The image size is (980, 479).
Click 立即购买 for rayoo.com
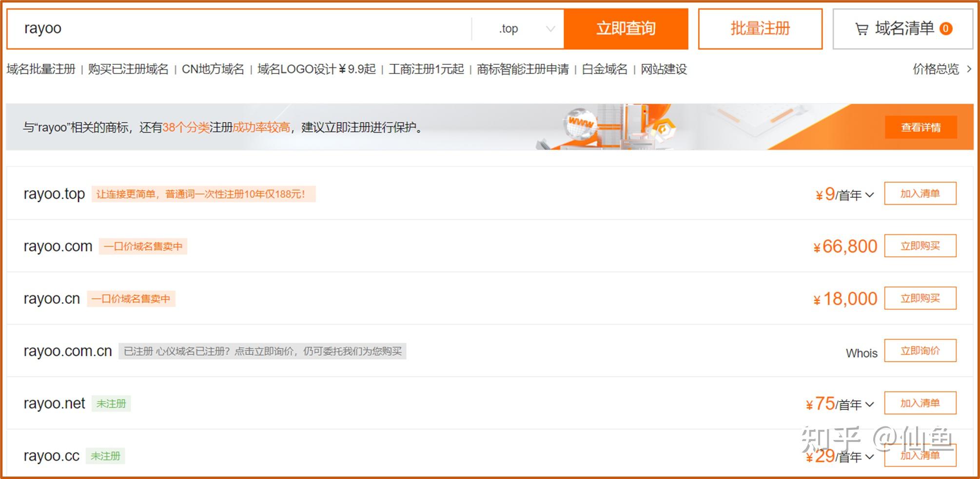tap(920, 246)
